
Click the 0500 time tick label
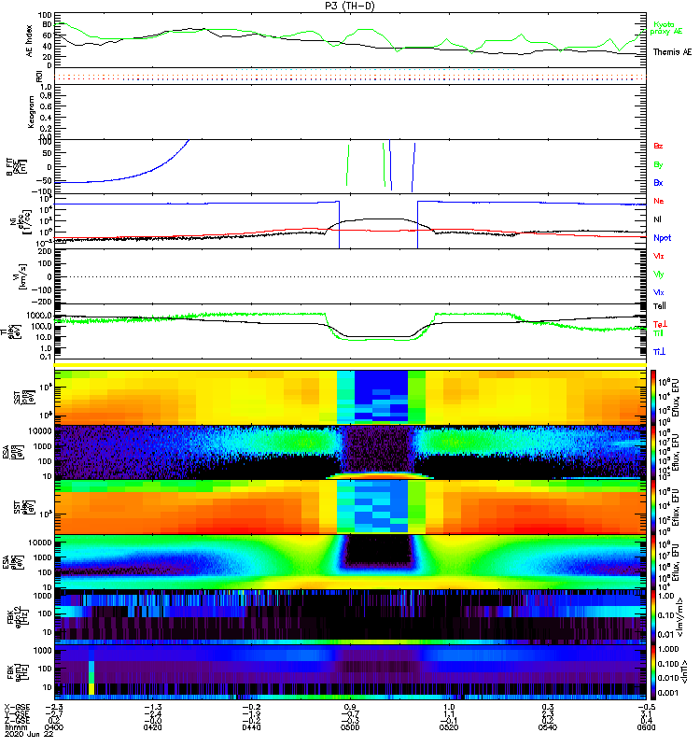[350, 727]
